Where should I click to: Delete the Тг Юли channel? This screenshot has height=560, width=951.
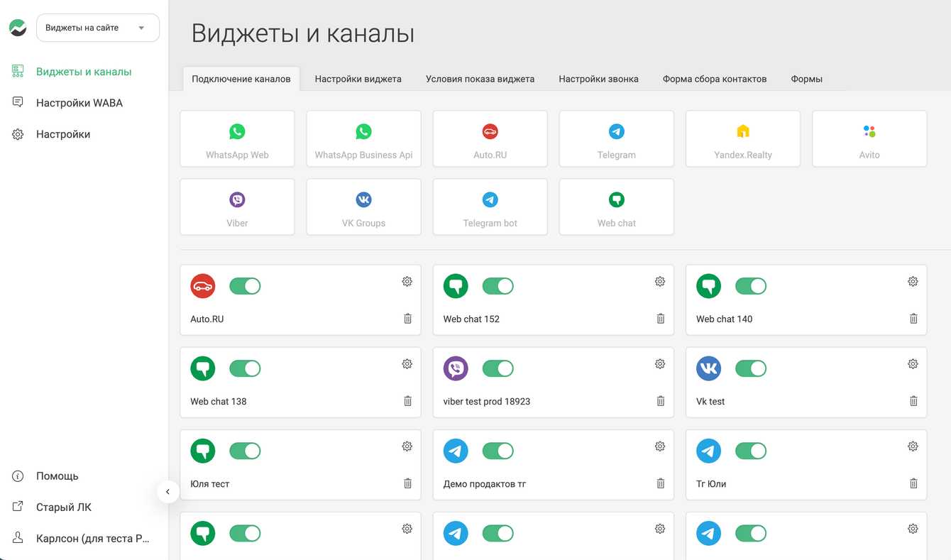pos(913,483)
